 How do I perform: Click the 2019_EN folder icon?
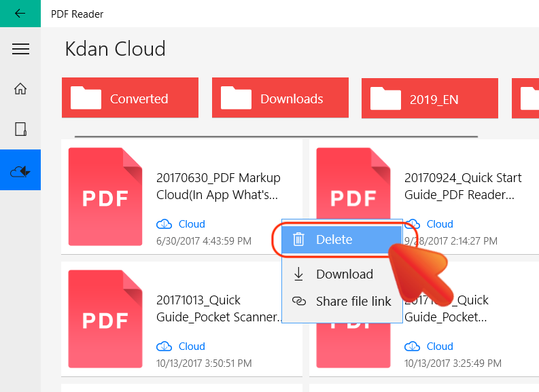tap(385, 99)
